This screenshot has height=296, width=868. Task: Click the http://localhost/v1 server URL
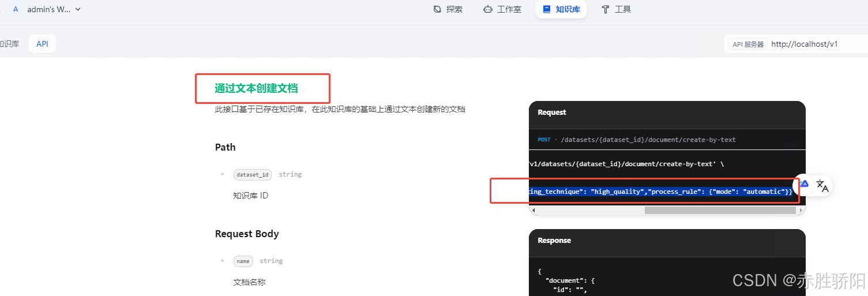tap(804, 44)
